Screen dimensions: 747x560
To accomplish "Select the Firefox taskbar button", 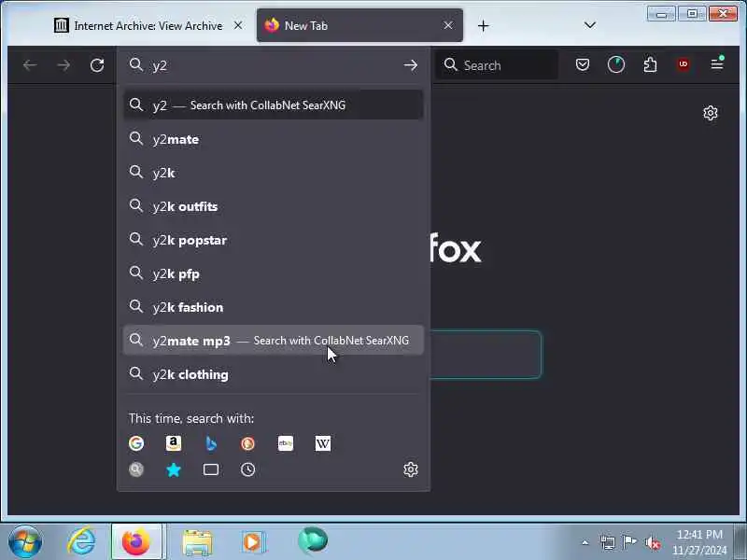I will coord(137,541).
